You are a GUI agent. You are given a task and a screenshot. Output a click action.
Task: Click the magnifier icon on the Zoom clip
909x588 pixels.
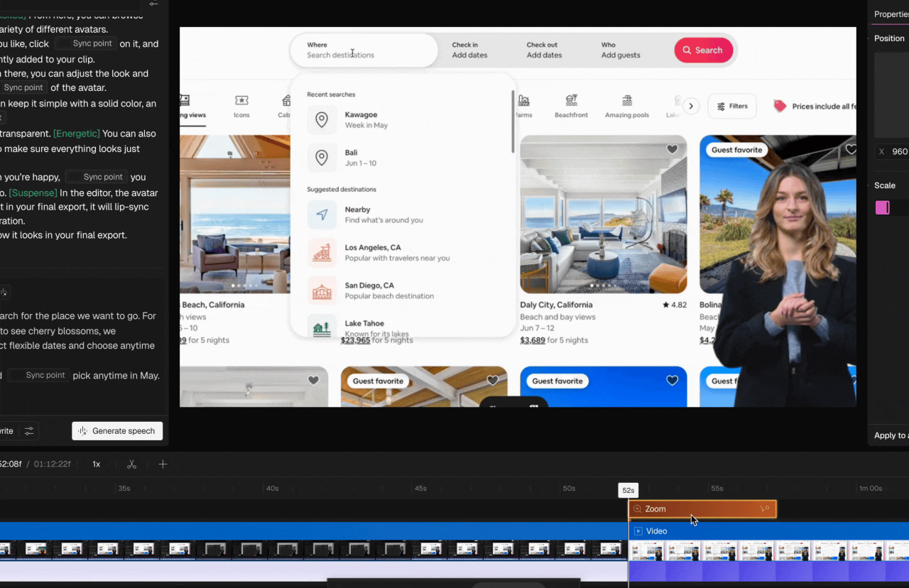tap(637, 509)
